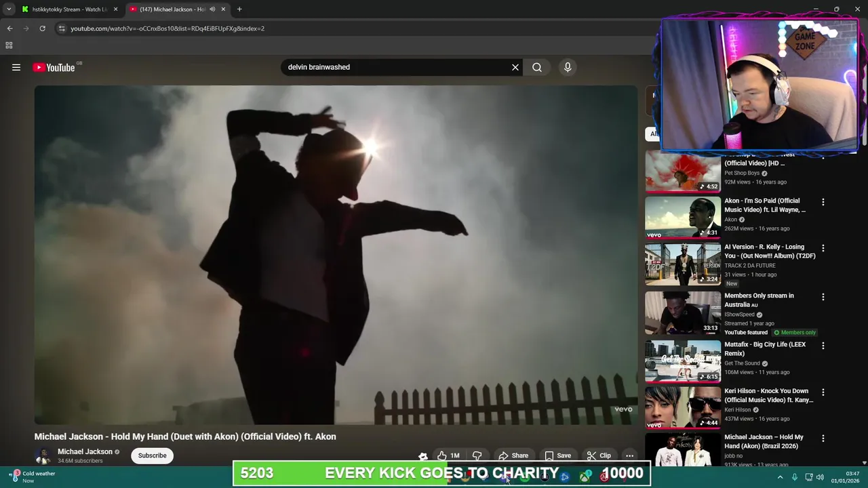Open options menu for AI Version R. Kelly video
This screenshot has width=868, height=488.
tap(823, 248)
